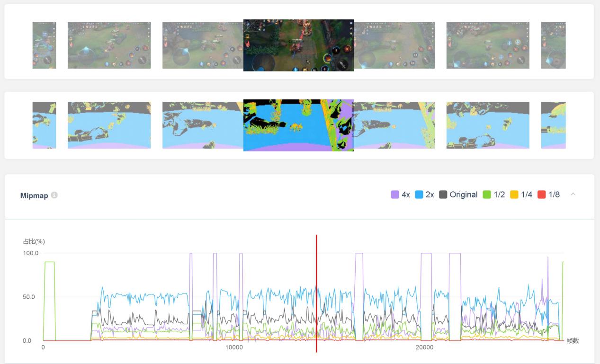Click the 100.0 percent axis label
Image resolution: width=600 pixels, height=364 pixels.
(31, 253)
